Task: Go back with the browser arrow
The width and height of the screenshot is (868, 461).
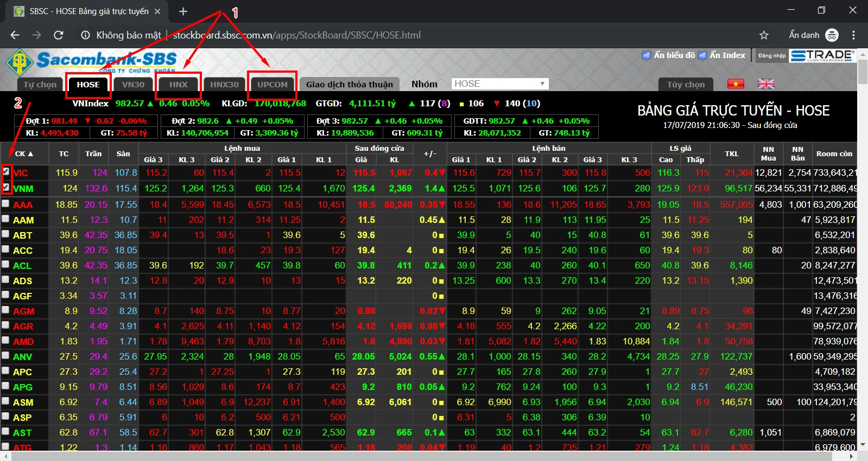Action: click(15, 35)
